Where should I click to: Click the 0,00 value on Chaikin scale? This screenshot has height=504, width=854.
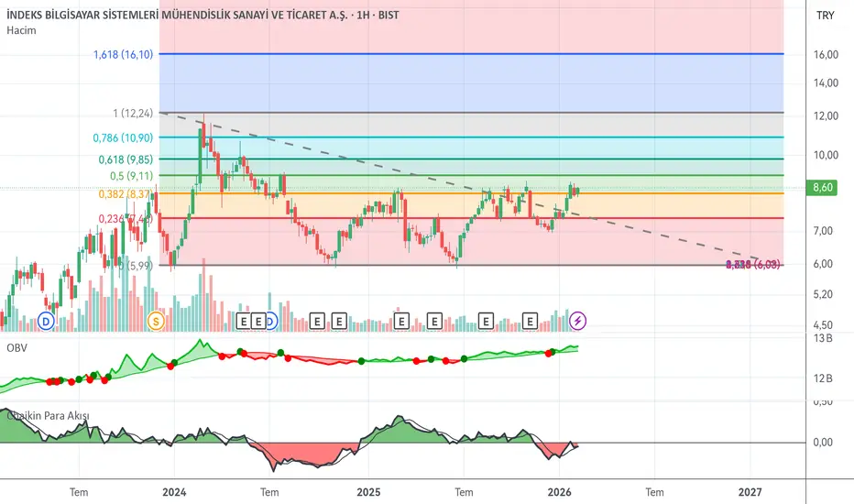[823, 442]
